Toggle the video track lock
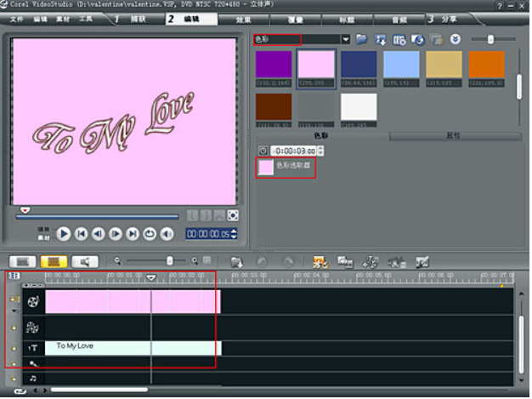 14,300
